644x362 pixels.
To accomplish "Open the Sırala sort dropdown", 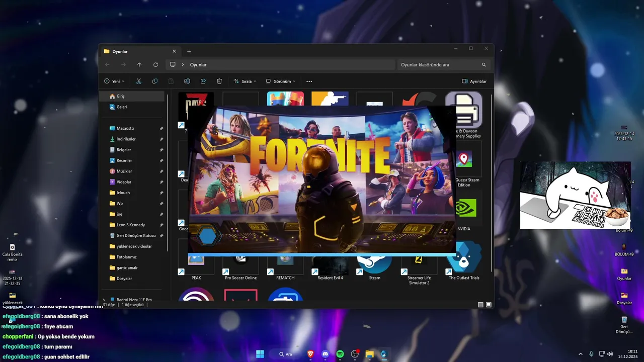I will 245,81.
